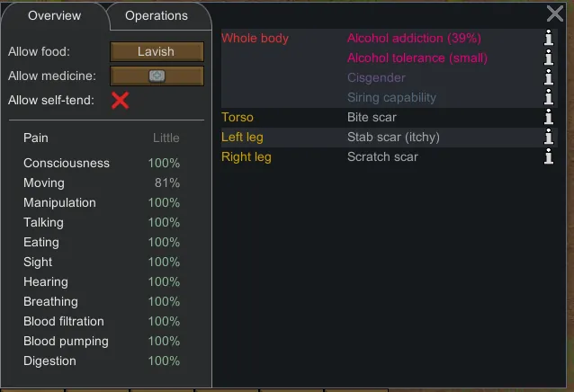Show info for Stab scar (itchy)
Image resolution: width=574 pixels, height=392 pixels.
pyautogui.click(x=548, y=138)
